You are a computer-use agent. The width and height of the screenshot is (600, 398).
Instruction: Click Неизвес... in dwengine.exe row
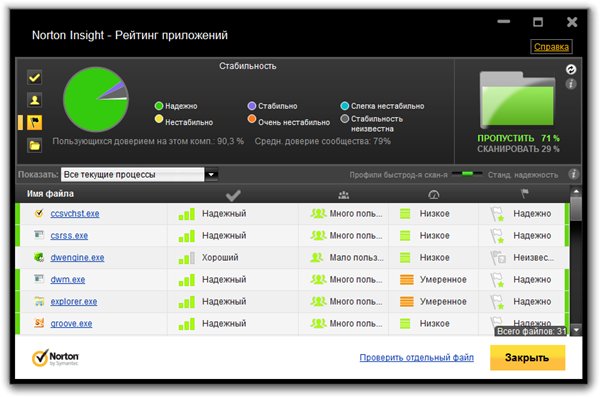click(533, 258)
